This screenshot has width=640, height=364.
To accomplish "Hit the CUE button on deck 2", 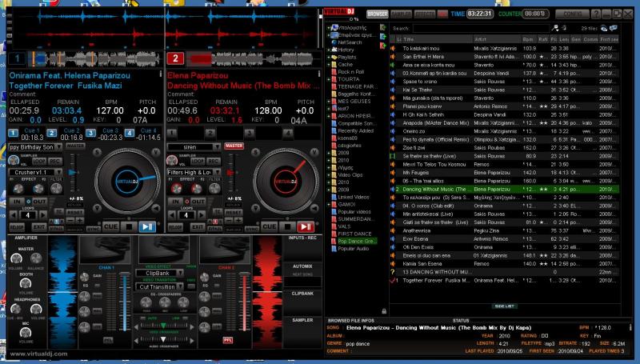I will click(269, 226).
